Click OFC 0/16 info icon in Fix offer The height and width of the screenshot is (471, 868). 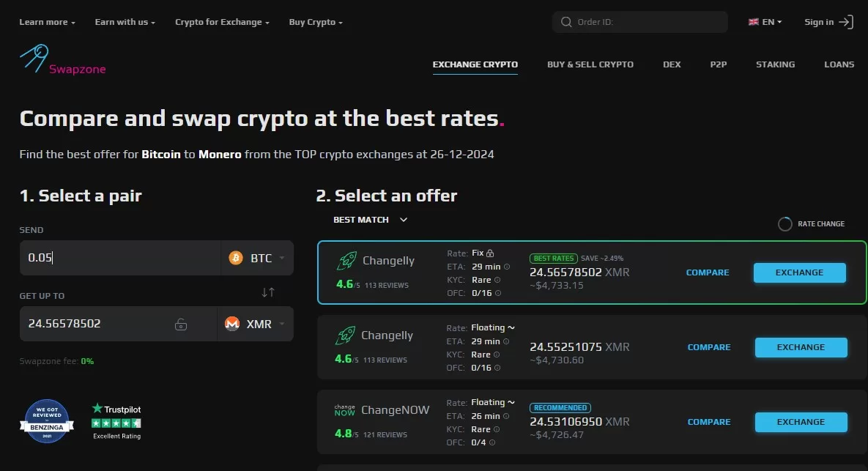(497, 293)
